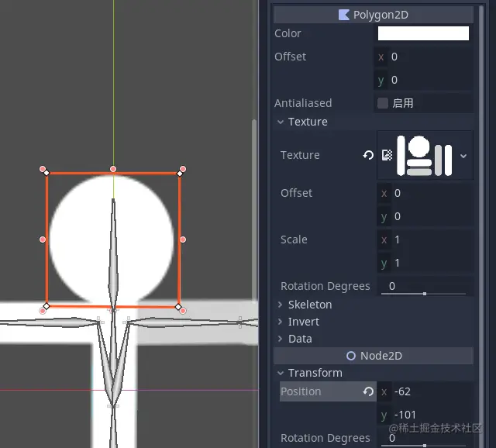Expand the Skeleton section
The image size is (496, 448).
280,305
